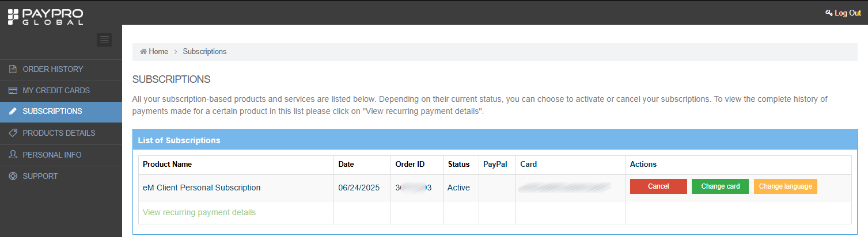The height and width of the screenshot is (237, 868).
Task: Click the Support lifebuoy icon
Action: [12, 176]
